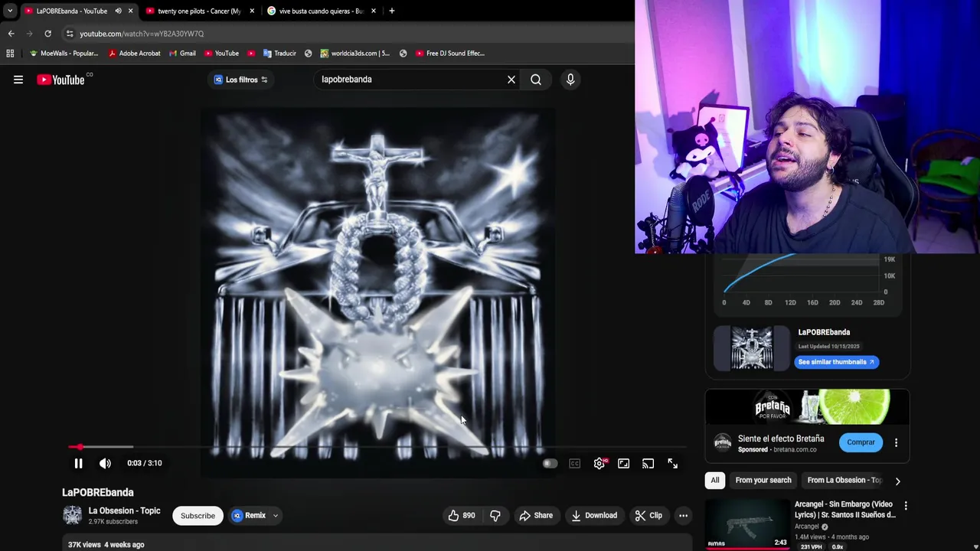Open the Gmail bookmark

[x=181, y=54]
